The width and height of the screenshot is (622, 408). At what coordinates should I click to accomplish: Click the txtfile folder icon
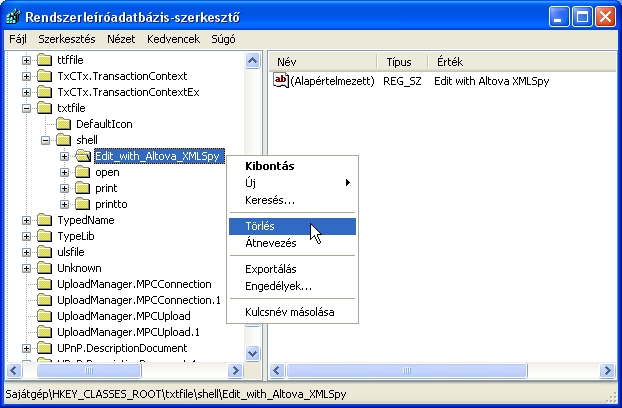[45, 108]
